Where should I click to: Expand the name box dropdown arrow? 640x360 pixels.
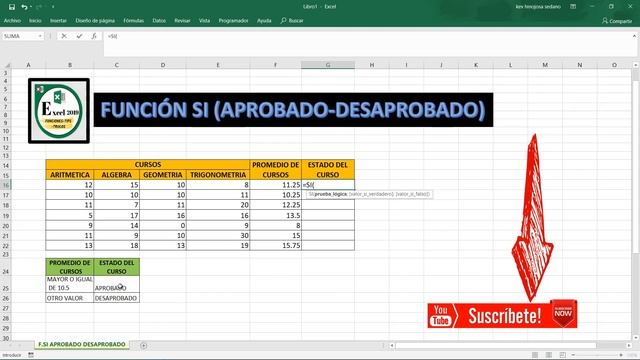(x=40, y=36)
